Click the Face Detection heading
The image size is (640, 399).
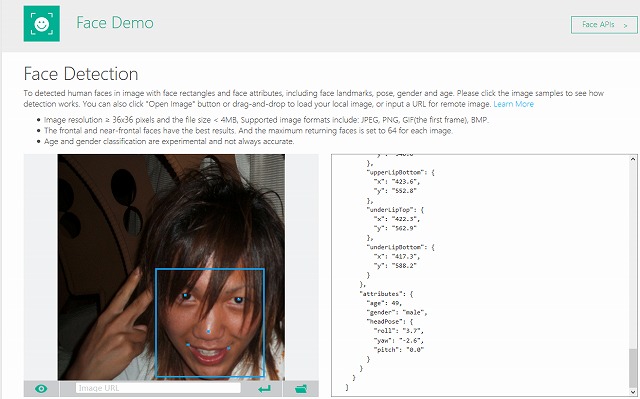pyautogui.click(x=81, y=74)
